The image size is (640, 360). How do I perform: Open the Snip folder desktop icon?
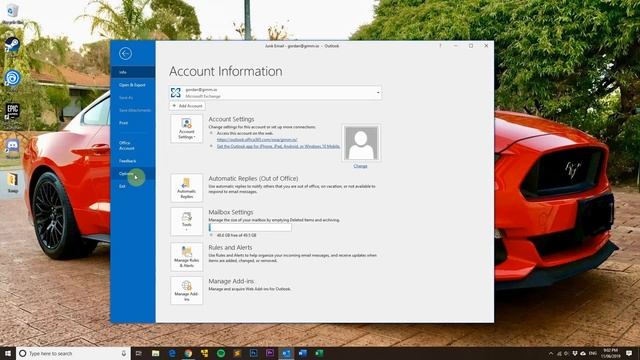point(12,182)
